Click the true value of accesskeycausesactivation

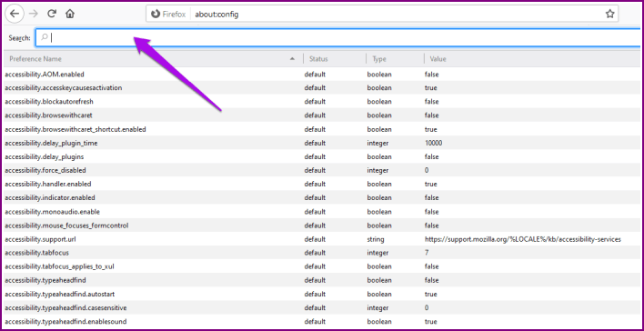pos(431,88)
